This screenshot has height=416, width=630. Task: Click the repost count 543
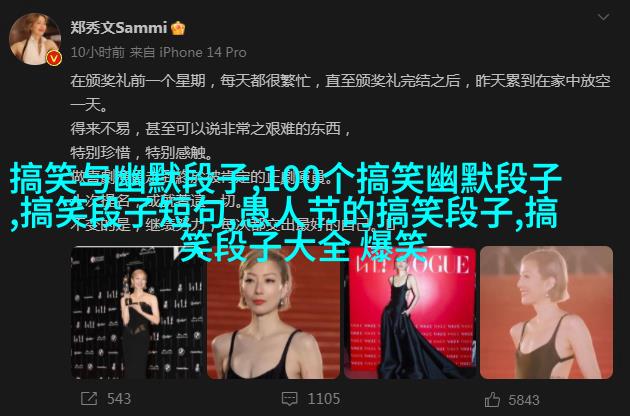(x=119, y=399)
